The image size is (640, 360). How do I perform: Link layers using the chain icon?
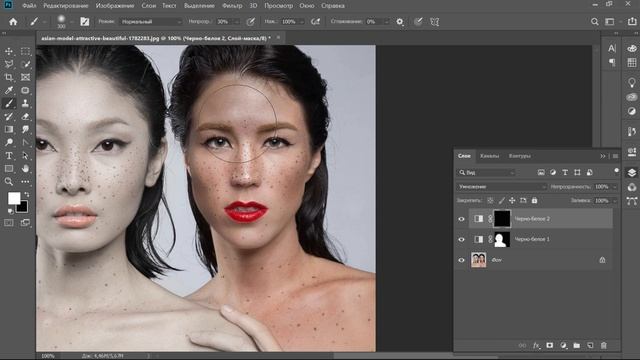coord(522,345)
